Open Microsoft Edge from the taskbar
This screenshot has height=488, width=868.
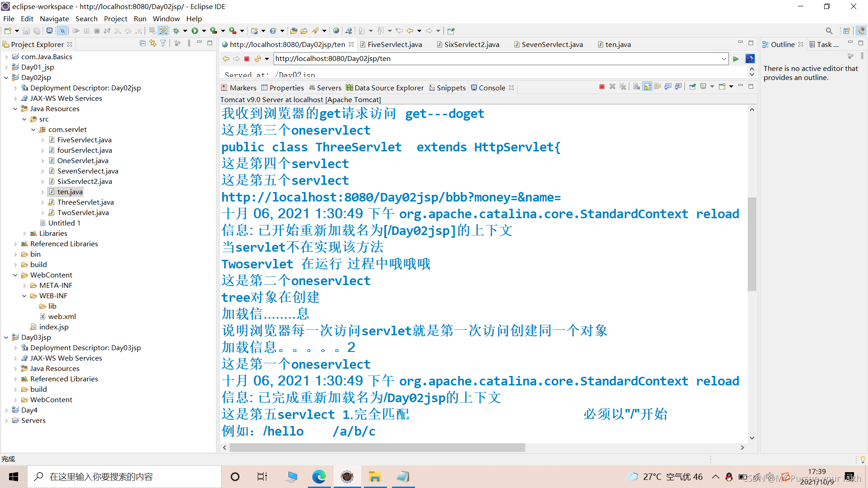click(319, 477)
